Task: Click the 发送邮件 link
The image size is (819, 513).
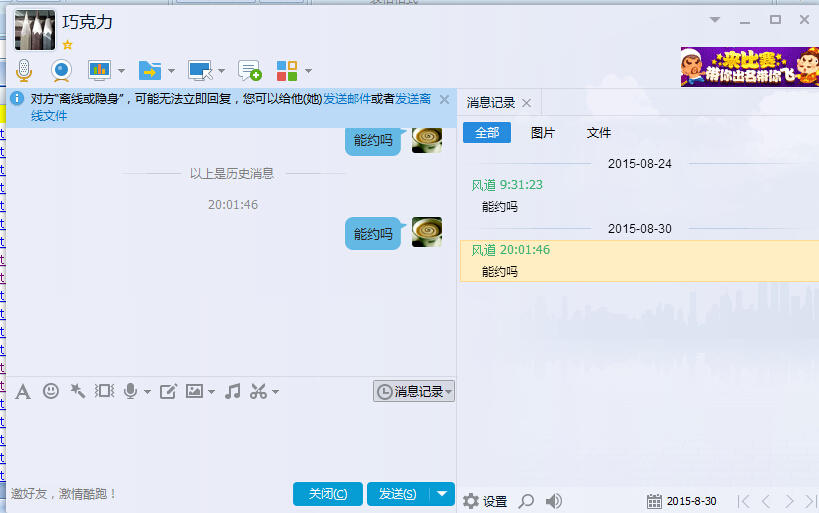Action: pyautogui.click(x=347, y=99)
